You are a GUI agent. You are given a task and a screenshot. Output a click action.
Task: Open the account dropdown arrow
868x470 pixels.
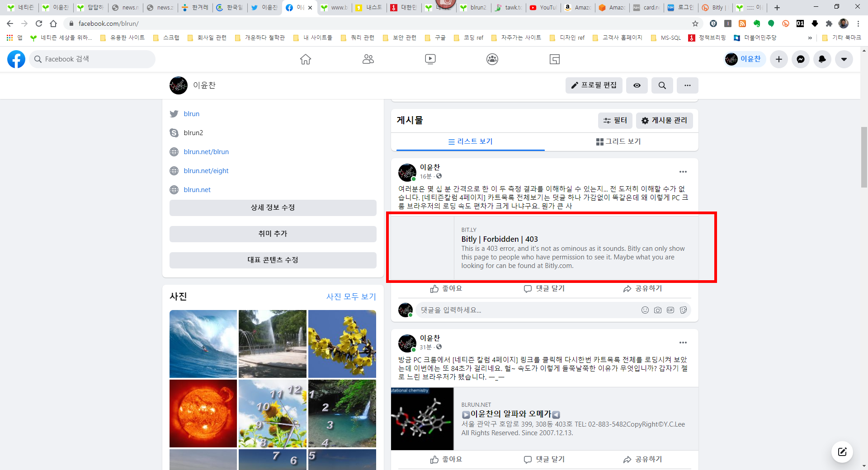(844, 59)
